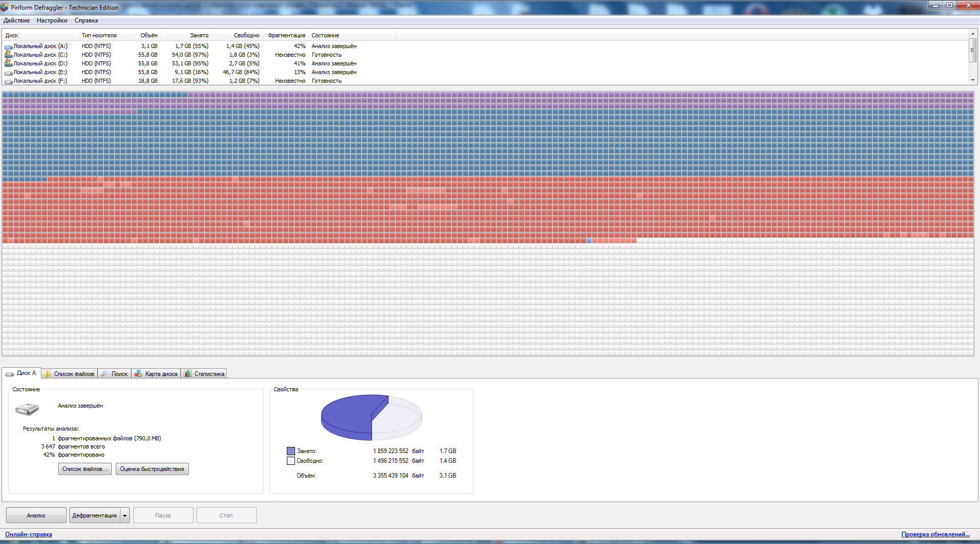Image resolution: width=980 pixels, height=544 pixels.
Task: Switch to the Список файлов tab
Action: click(x=69, y=374)
